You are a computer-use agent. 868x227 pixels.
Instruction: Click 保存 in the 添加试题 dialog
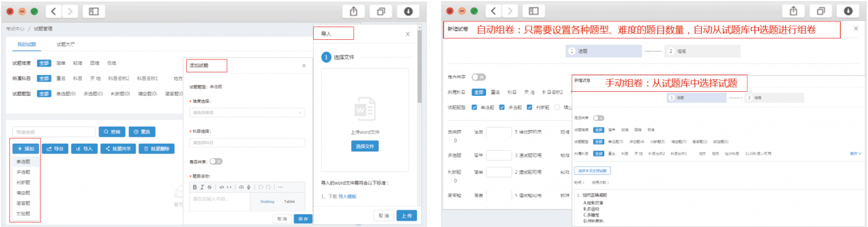click(x=303, y=219)
